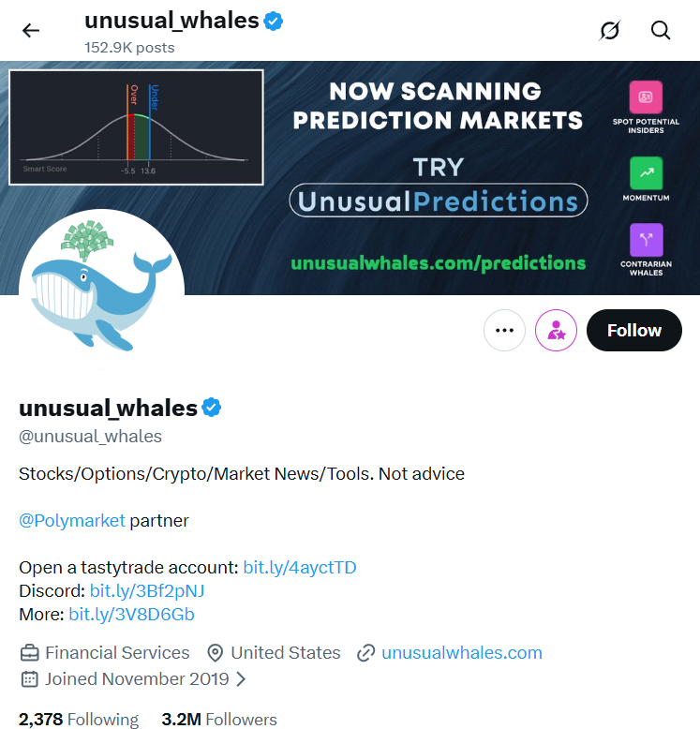Click the Financial Services briefcase icon
This screenshot has height=729, width=700.
coord(30,653)
